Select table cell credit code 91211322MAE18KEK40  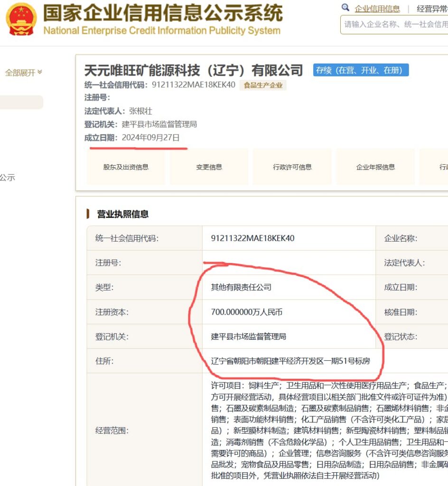click(252, 238)
